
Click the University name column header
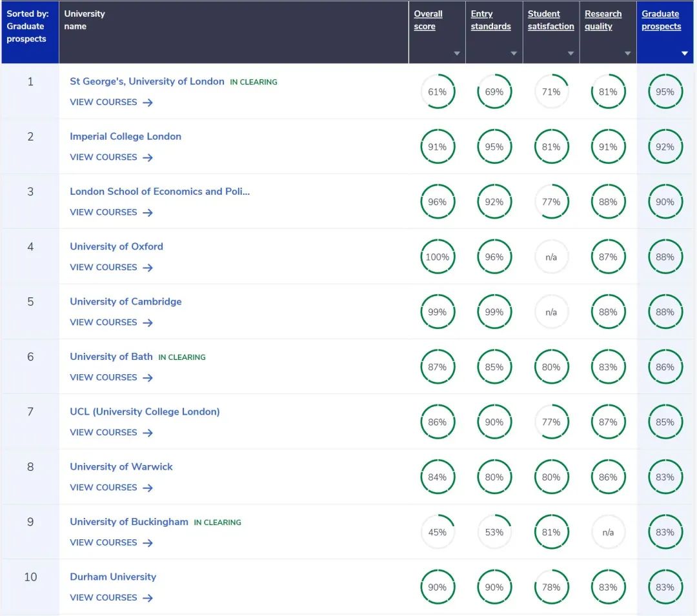point(234,32)
